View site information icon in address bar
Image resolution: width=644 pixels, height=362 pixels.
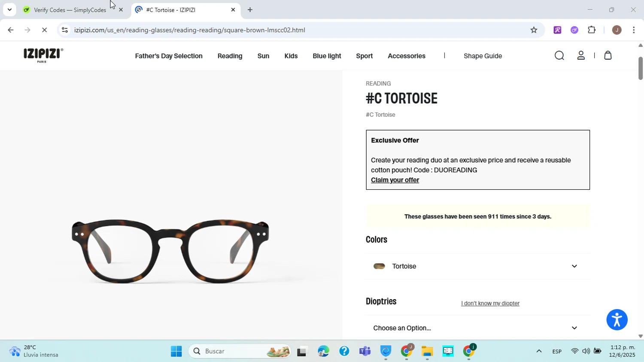pos(65,30)
